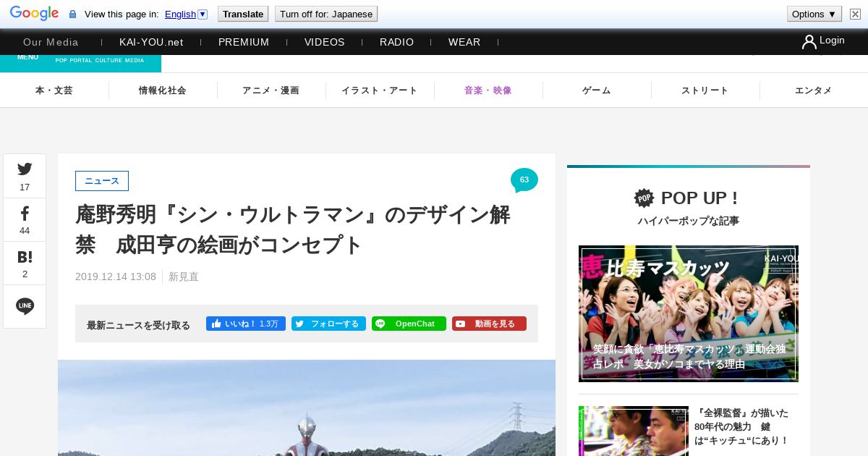
Task: Open PREMIUM in top navigation
Action: [x=244, y=42]
